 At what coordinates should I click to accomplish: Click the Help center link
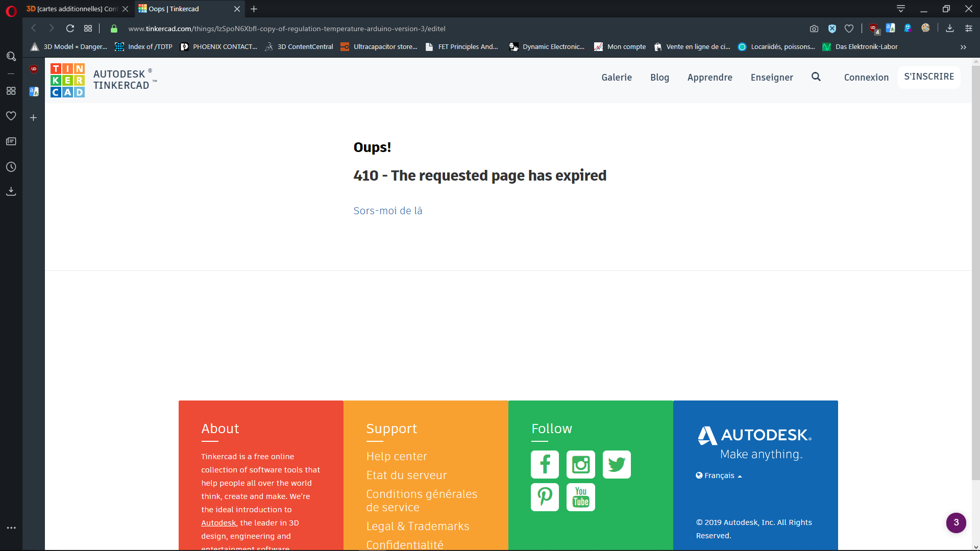397,457
